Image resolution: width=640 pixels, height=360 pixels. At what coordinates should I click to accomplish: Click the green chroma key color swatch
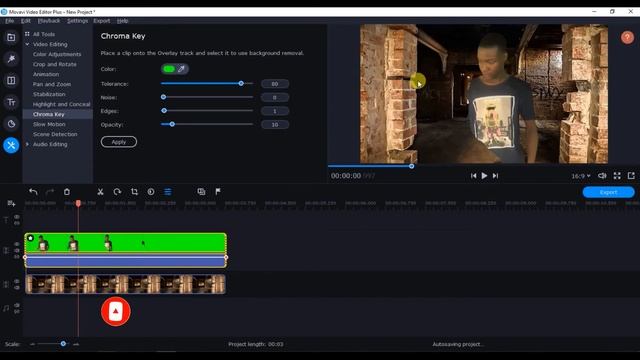click(169, 69)
